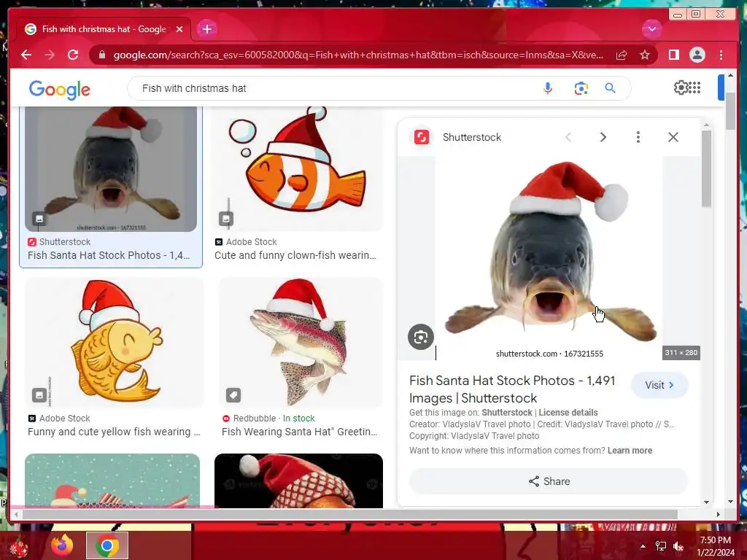The image size is (747, 560).
Task: Search by image with Google Lens
Action: [x=581, y=88]
